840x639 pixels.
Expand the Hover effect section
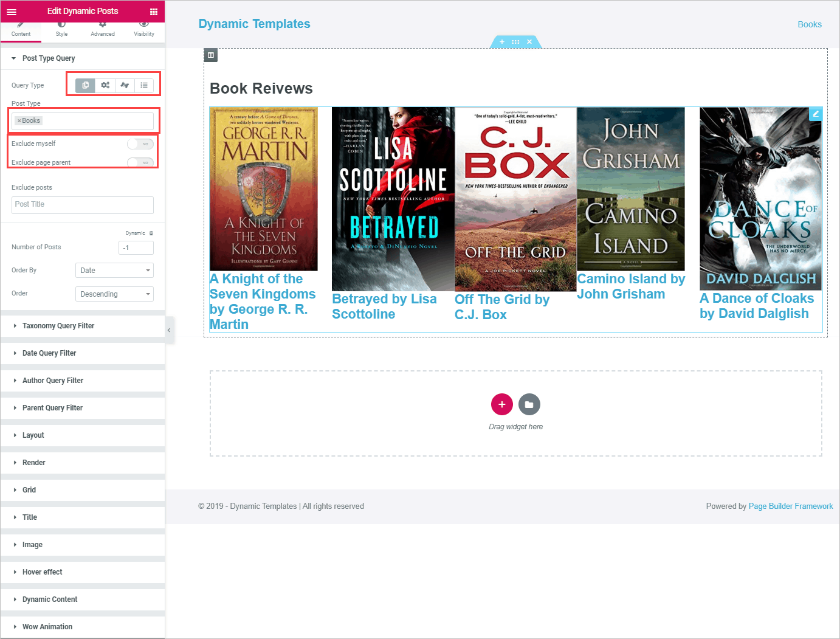[43, 572]
